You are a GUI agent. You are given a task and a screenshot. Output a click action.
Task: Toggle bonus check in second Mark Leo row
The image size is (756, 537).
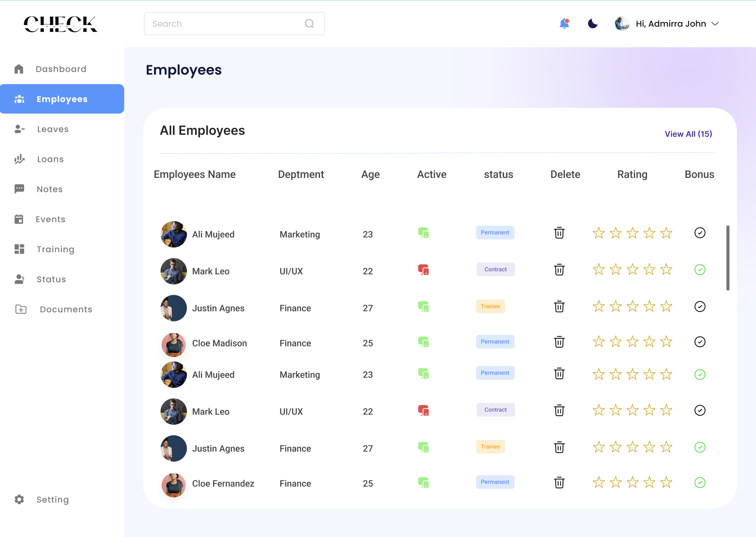click(700, 410)
